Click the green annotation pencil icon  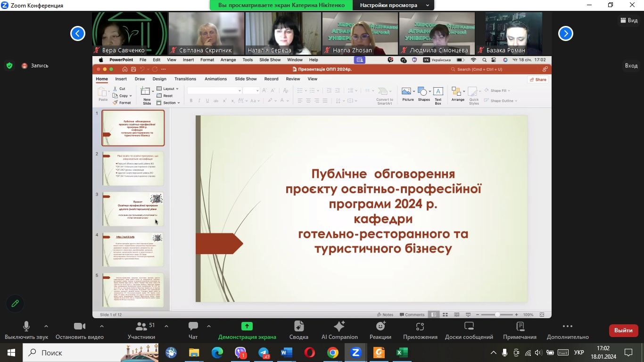[x=15, y=304]
